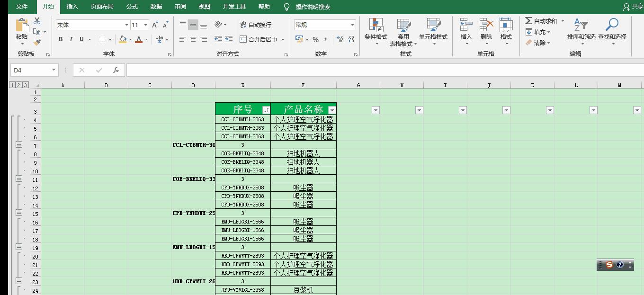Open the font name dropdown showing 宋体
The height and width of the screenshot is (295, 644).
126,25
